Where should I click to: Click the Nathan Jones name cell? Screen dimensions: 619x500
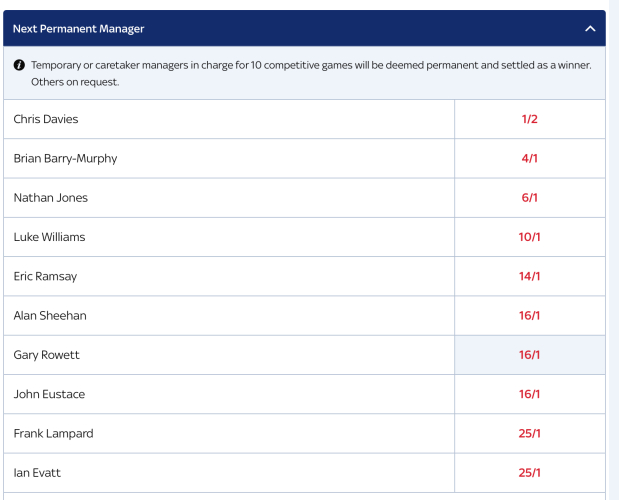50,198
